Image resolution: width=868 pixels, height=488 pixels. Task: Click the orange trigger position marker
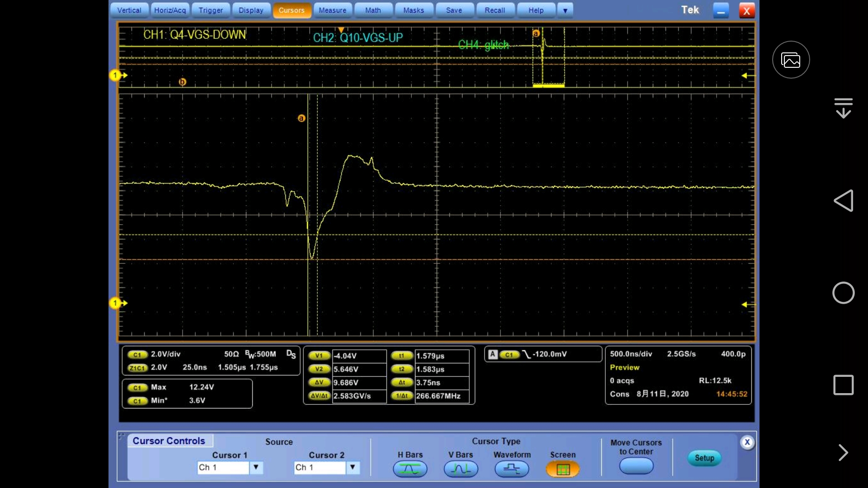coord(341,30)
